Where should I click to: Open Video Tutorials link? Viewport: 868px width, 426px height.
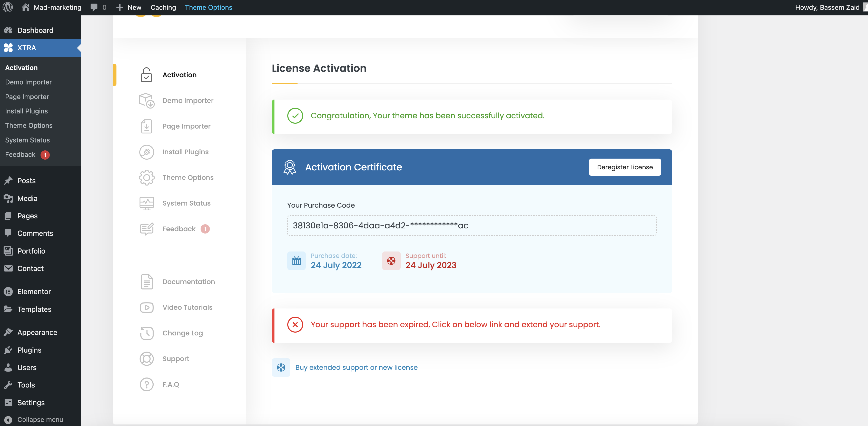(x=187, y=307)
